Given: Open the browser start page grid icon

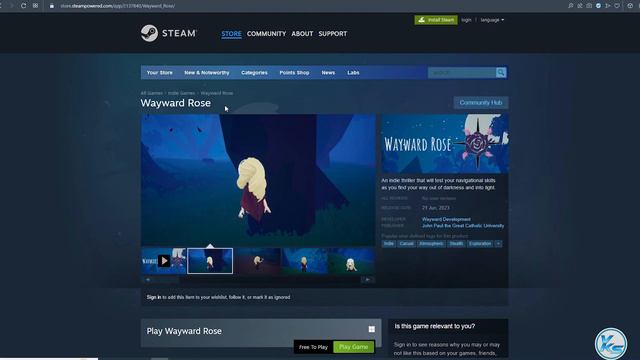Looking at the screenshot, I should click(36, 6).
